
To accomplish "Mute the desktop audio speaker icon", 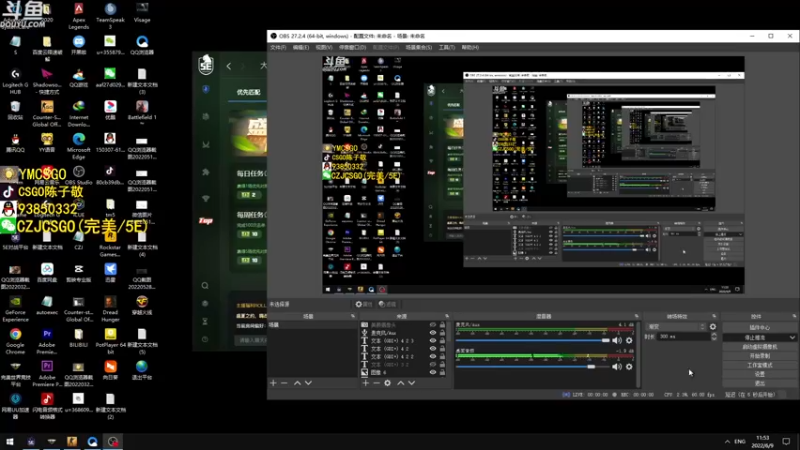I will point(617,366).
